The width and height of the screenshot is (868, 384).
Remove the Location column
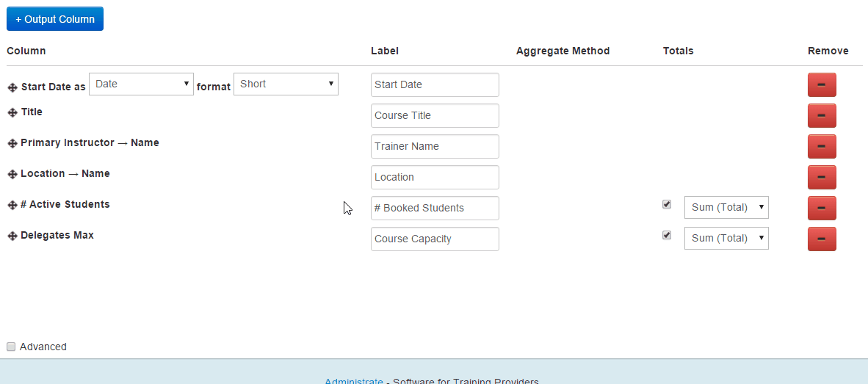[x=822, y=178]
